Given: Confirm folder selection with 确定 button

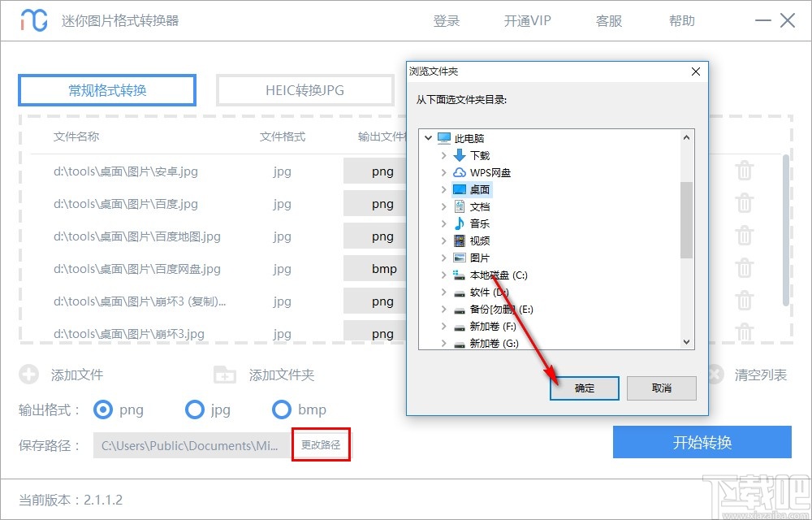Looking at the screenshot, I should [x=585, y=388].
